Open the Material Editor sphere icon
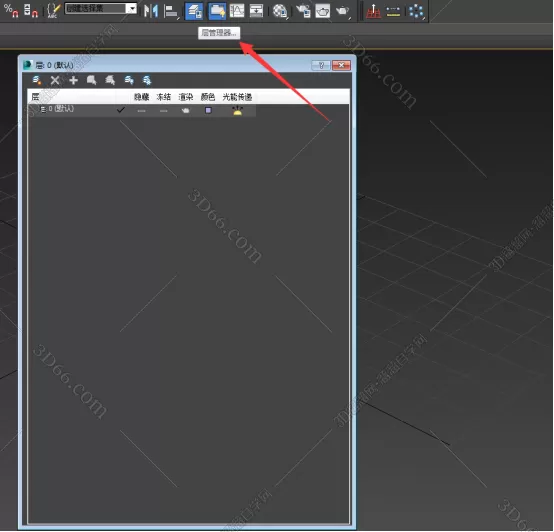The width and height of the screenshot is (554, 532). (x=280, y=11)
